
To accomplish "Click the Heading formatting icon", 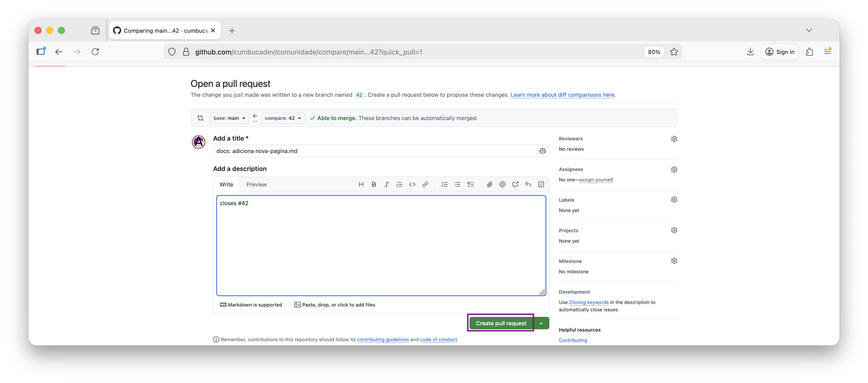I will (361, 184).
